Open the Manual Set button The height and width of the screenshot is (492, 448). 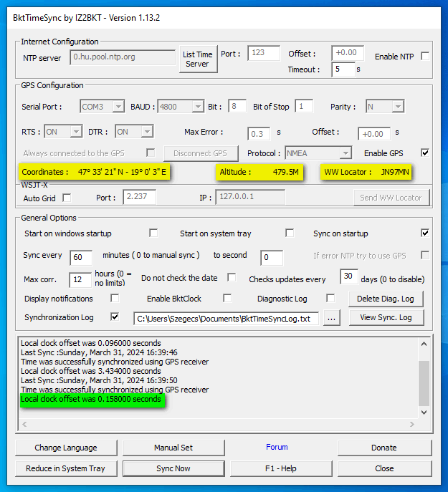[x=173, y=448]
